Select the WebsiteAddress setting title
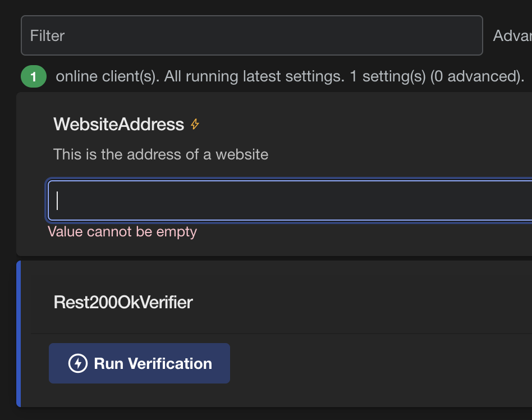Screen dimensions: 532x420 pos(119,124)
